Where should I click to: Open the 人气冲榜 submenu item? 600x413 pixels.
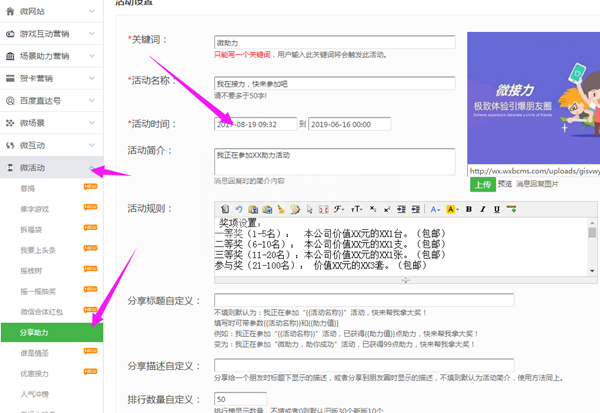coord(34,394)
